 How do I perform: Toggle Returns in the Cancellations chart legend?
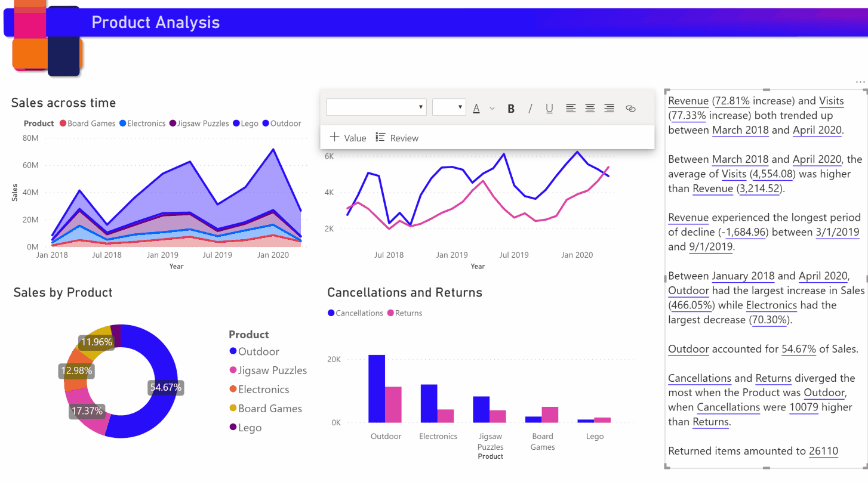[405, 313]
